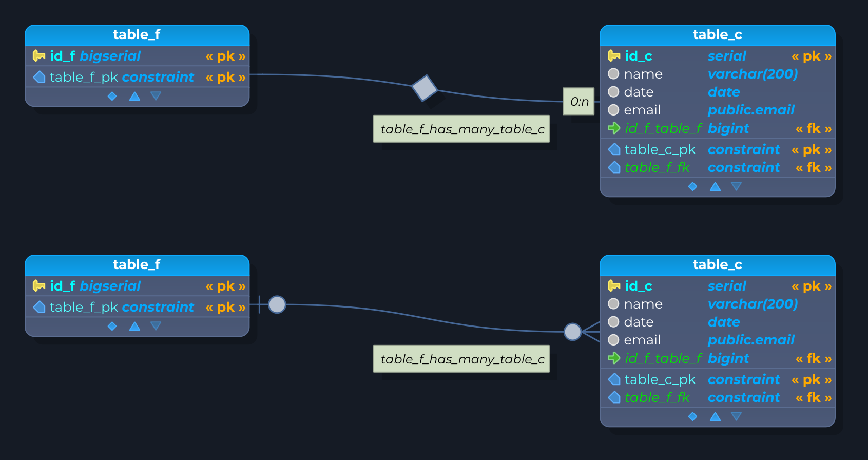The image size is (868, 460).
Task: Click the table_c_pk constraint icon in the upper table_c
Action: [x=614, y=149]
